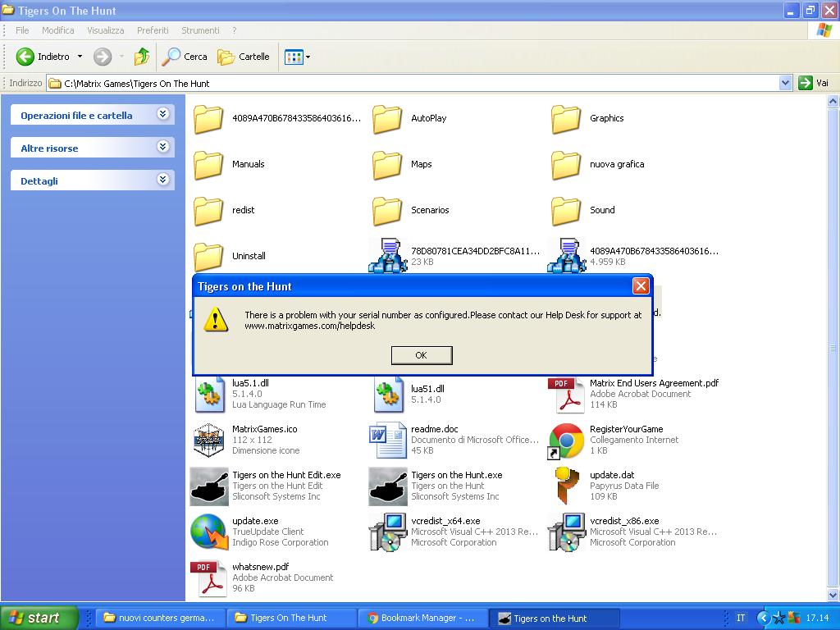Switch to nuovi counters germa... taskbar window
The width and height of the screenshot is (840, 630).
click(159, 618)
